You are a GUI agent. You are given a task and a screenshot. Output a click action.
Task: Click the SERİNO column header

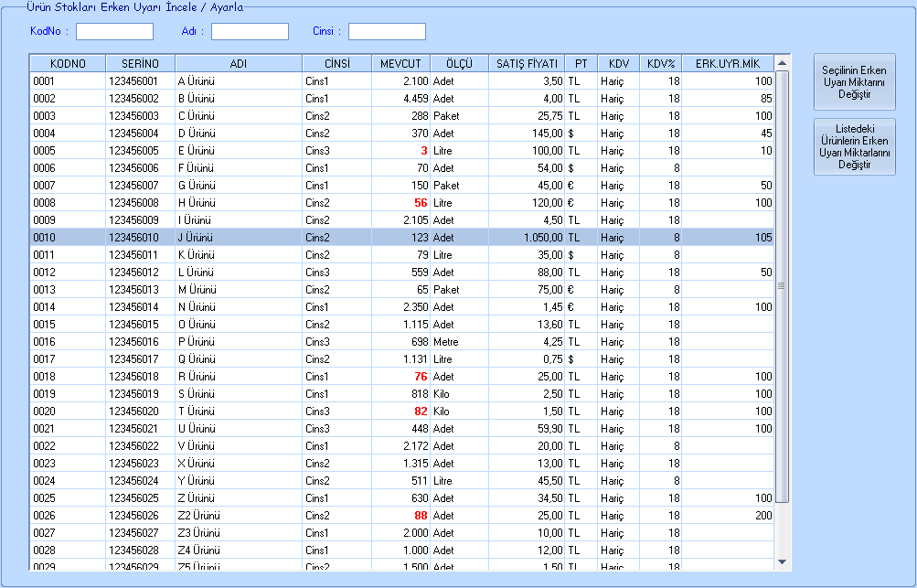(x=141, y=64)
